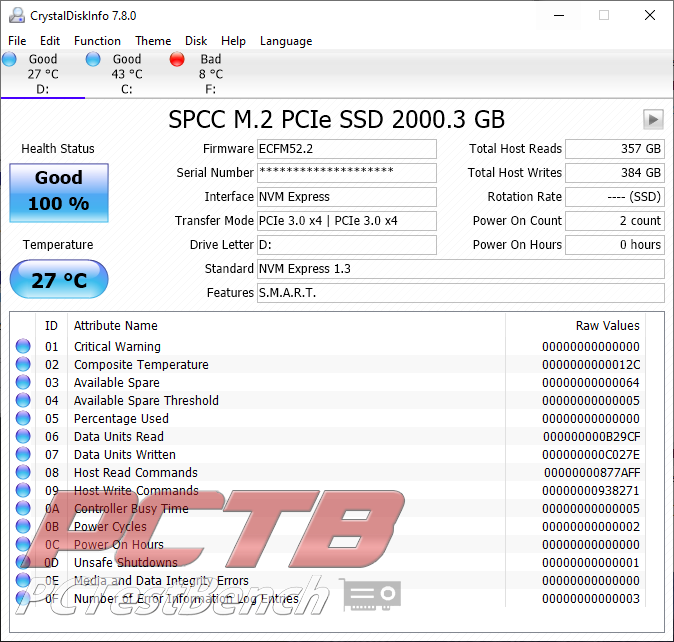Click the CrystalDiskInfo app icon in title bar
This screenshot has height=642, width=674.
pyautogui.click(x=17, y=15)
